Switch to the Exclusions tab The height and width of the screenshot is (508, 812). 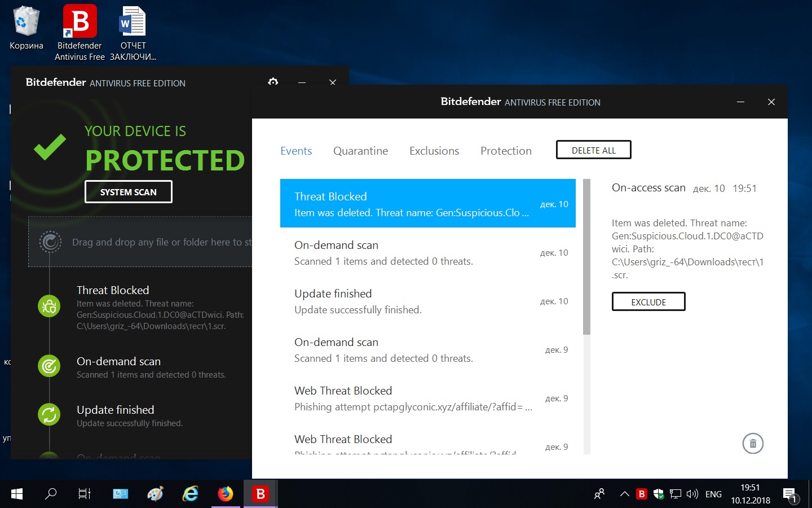[x=434, y=151]
